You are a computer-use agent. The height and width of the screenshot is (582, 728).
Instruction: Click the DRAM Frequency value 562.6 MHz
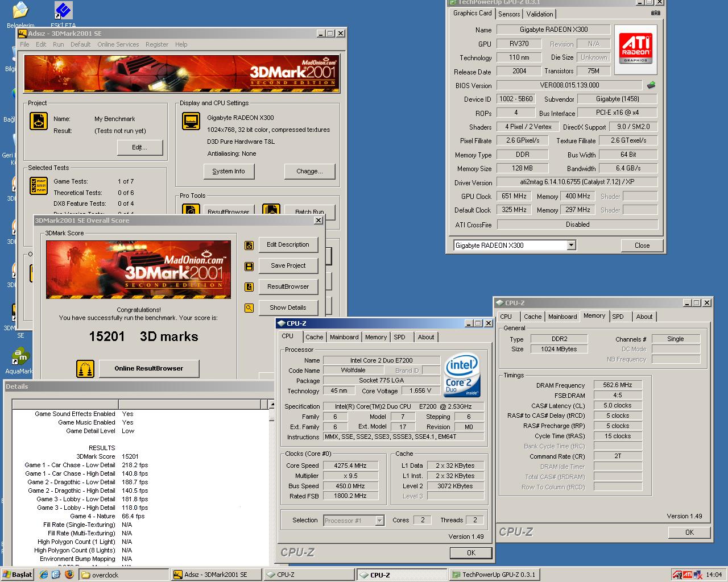point(618,385)
